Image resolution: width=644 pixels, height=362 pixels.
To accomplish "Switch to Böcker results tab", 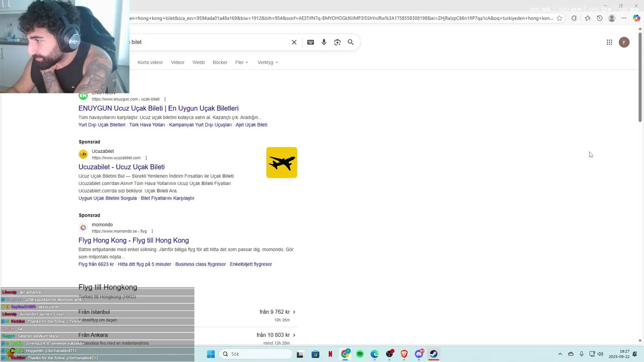I will tap(220, 62).
